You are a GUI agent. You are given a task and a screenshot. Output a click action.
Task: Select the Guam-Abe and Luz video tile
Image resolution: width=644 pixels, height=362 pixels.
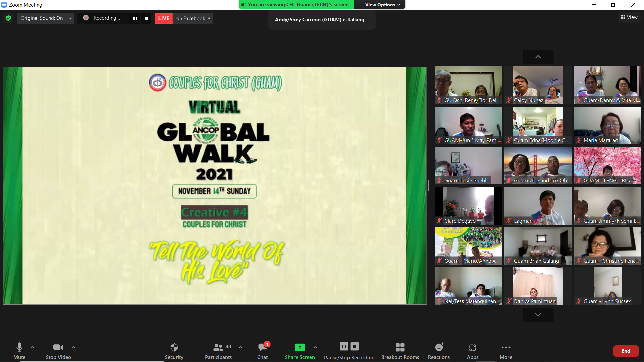click(x=538, y=166)
